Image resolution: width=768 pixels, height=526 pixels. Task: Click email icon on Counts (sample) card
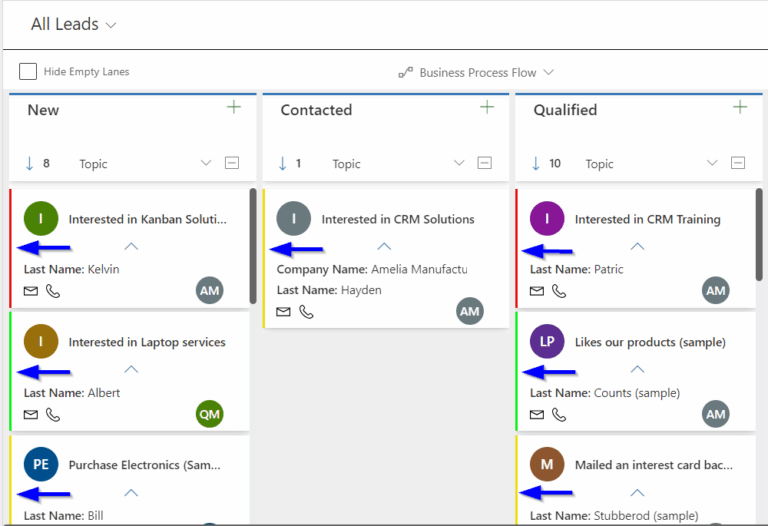click(x=537, y=415)
